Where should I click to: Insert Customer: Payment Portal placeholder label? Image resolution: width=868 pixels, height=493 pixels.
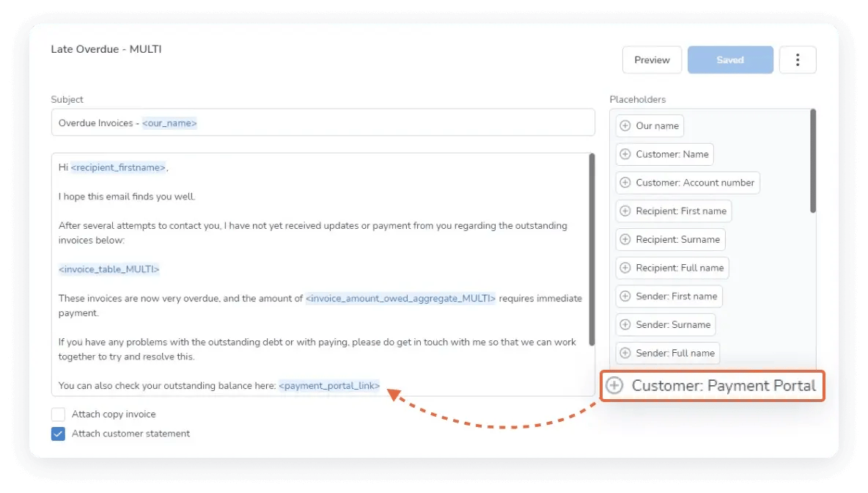tap(724, 386)
